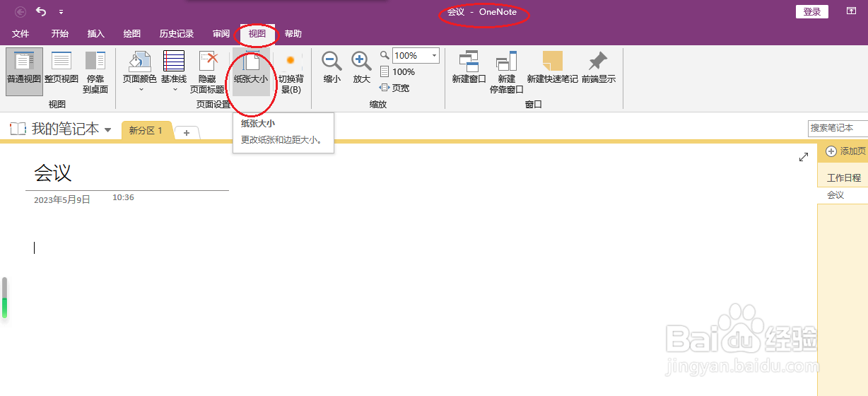Click the notebook icon beside 我的笔记本
Viewport: 868px width, 396px height.
[x=18, y=129]
